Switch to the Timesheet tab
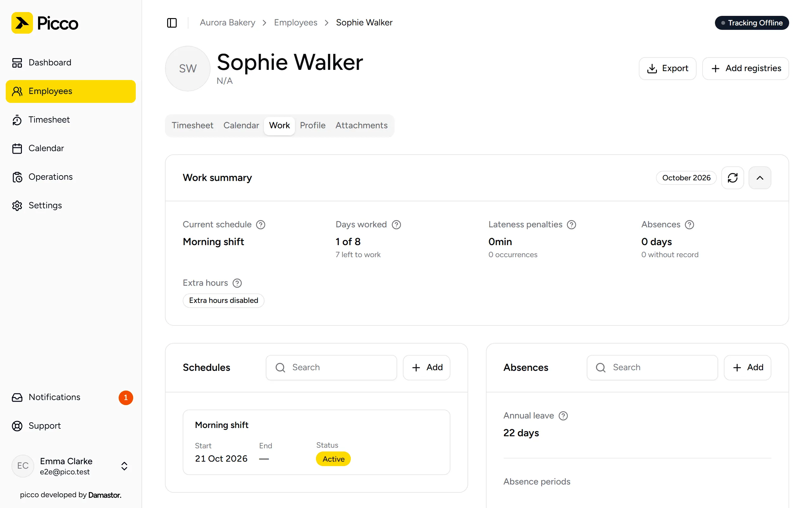Image resolution: width=812 pixels, height=508 pixels. click(x=192, y=125)
